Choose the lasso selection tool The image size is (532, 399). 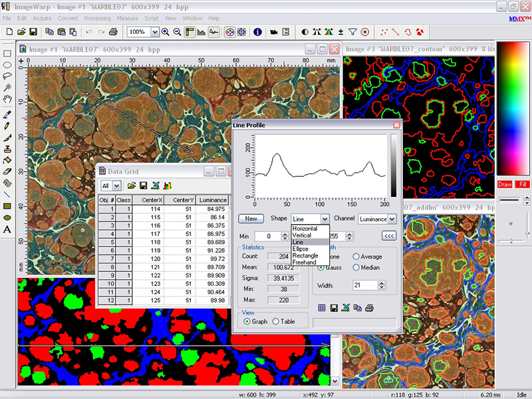coord(7,76)
